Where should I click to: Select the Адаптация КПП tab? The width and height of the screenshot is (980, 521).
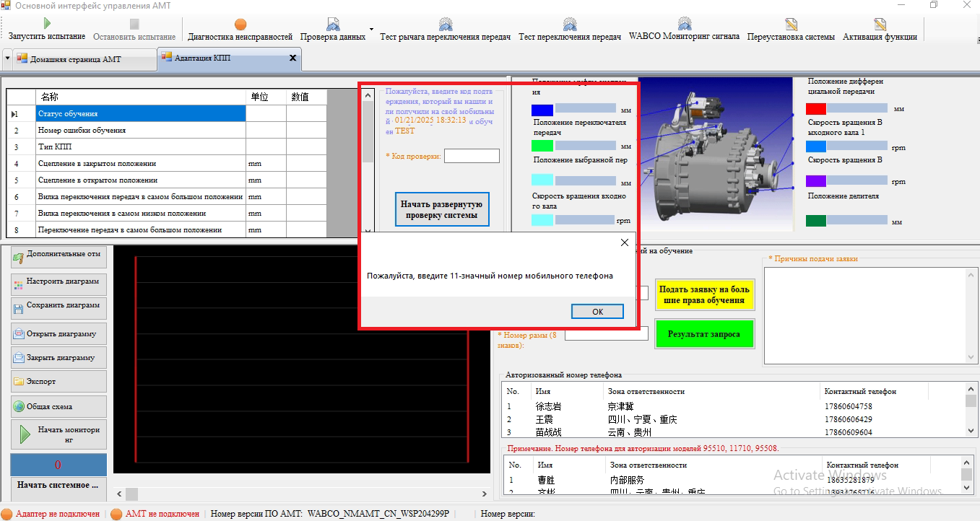[x=229, y=58]
